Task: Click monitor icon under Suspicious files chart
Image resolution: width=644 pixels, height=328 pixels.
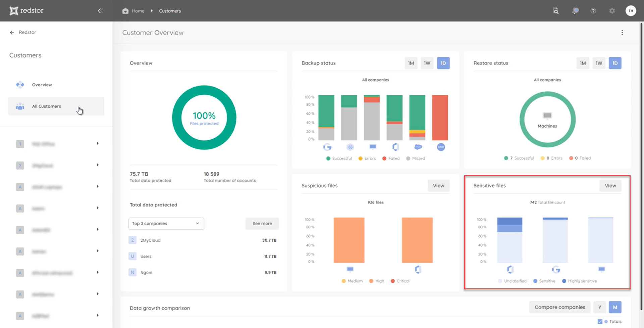Action: 350,269
